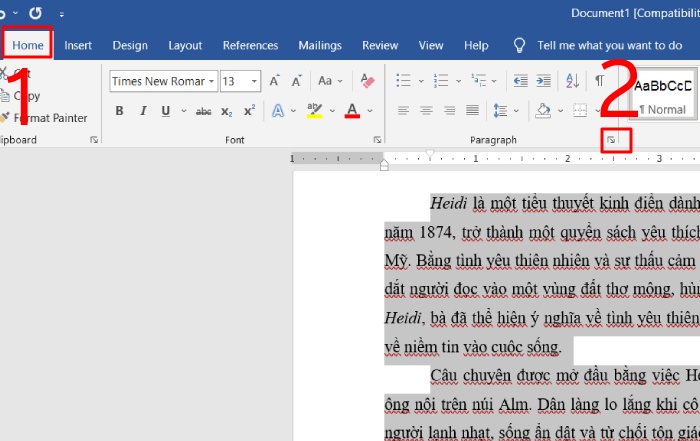Apply red font color to text
The height and width of the screenshot is (441, 700).
pyautogui.click(x=352, y=111)
